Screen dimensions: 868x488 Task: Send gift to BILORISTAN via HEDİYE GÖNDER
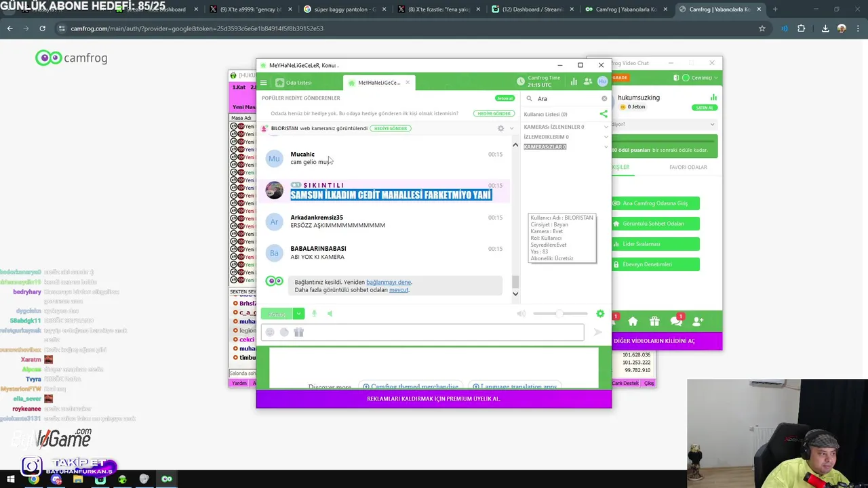tap(390, 128)
